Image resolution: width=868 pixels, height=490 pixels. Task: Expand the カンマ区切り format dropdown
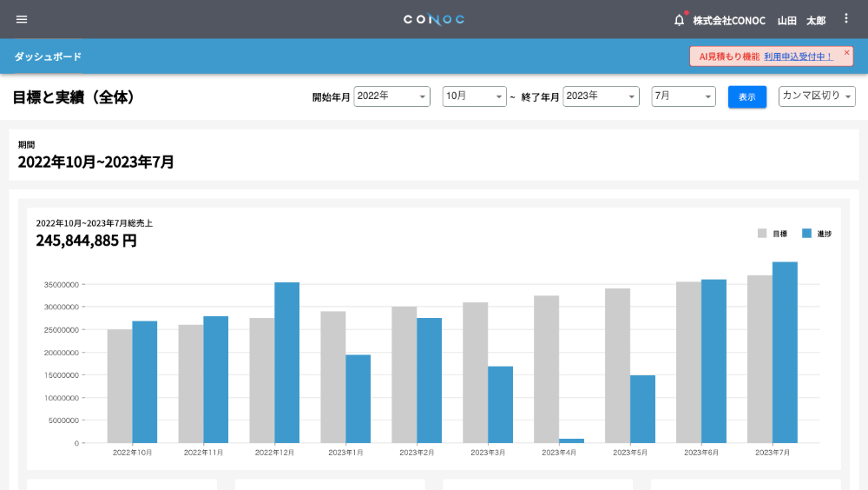pos(817,96)
